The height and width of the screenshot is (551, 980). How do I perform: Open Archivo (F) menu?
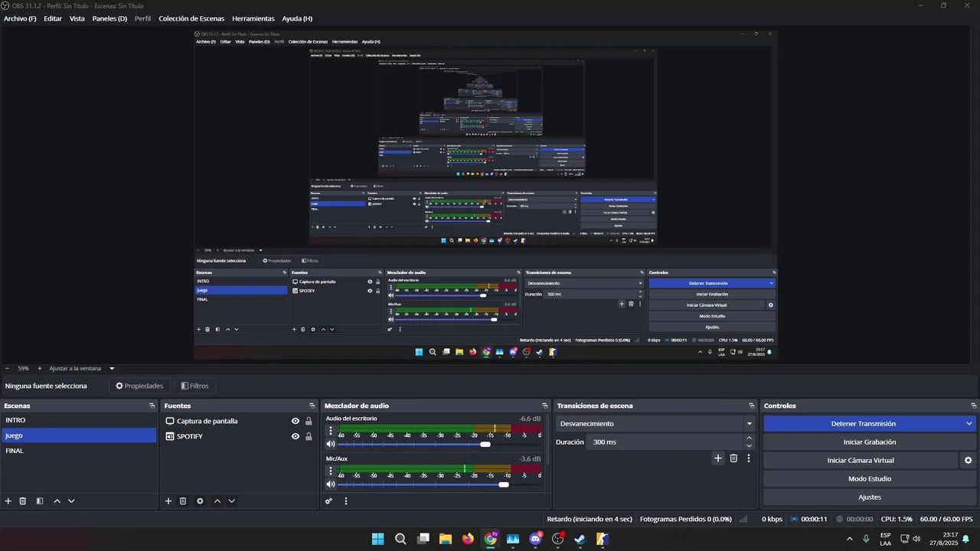pyautogui.click(x=20, y=18)
